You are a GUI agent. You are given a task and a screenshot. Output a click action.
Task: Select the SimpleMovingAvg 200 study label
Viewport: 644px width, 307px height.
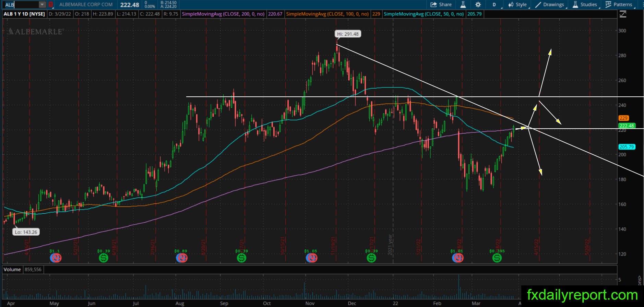[223, 14]
